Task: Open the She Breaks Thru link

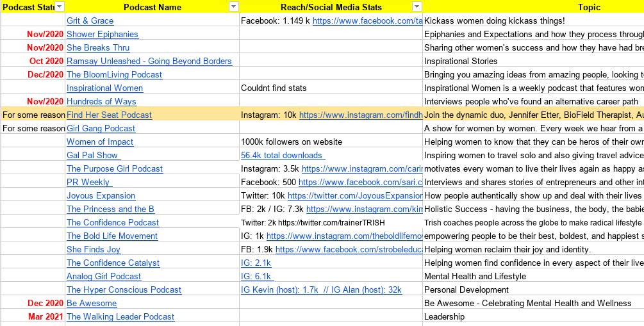Action: click(98, 47)
